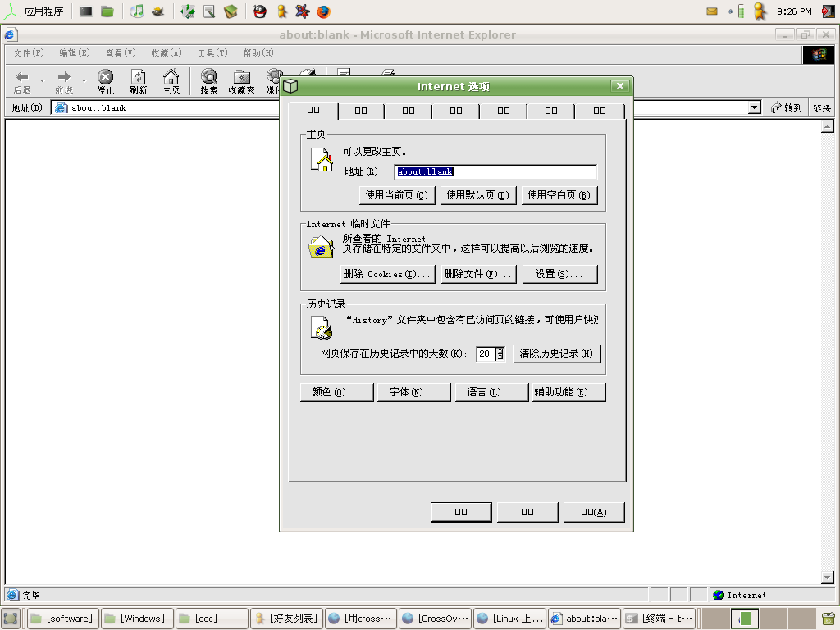This screenshot has height=630, width=840.
Task: Click the logout icon beside the clock
Action: point(829,11)
